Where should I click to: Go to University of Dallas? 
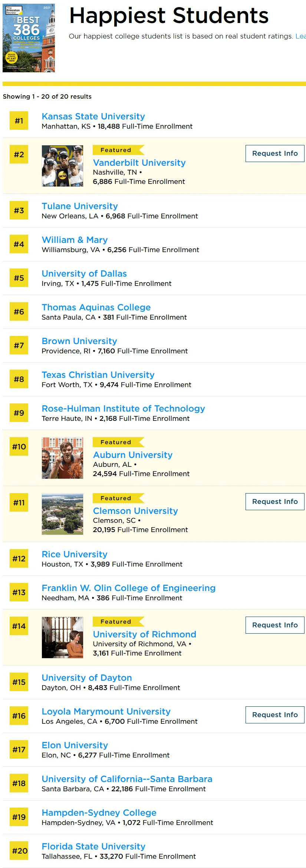(x=84, y=274)
